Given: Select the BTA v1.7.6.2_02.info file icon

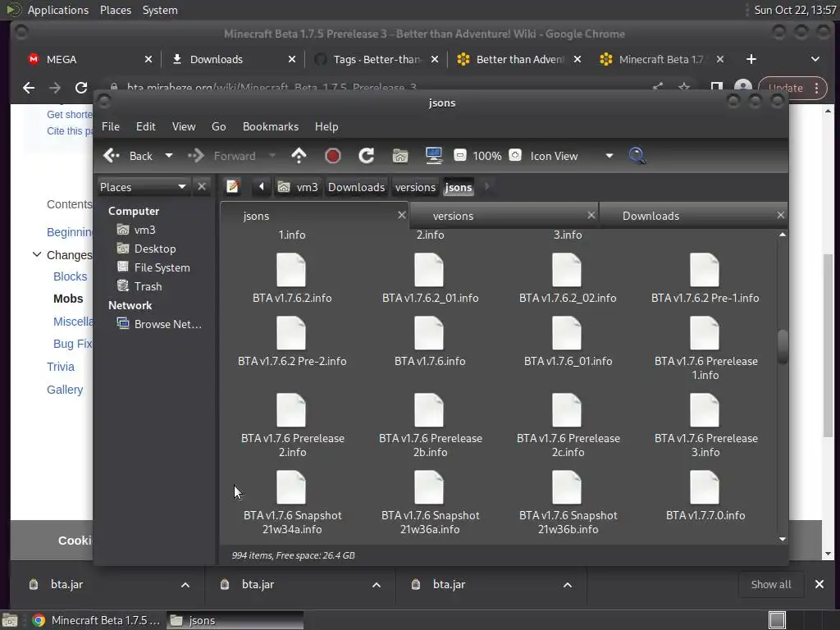Looking at the screenshot, I should [566, 270].
